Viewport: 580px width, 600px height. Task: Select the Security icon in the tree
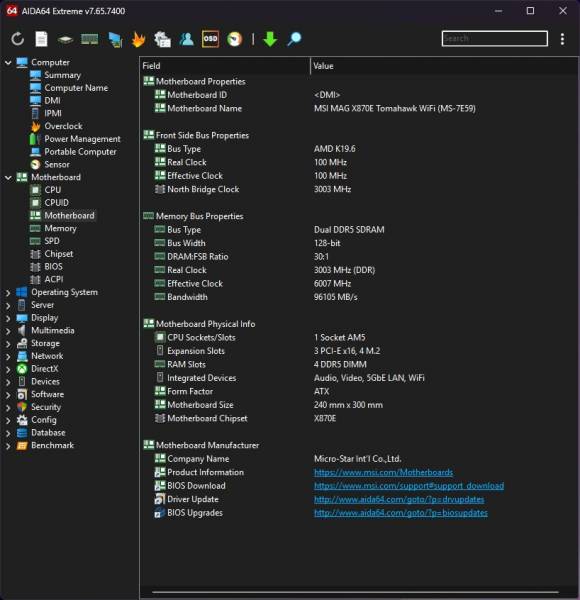(x=22, y=407)
